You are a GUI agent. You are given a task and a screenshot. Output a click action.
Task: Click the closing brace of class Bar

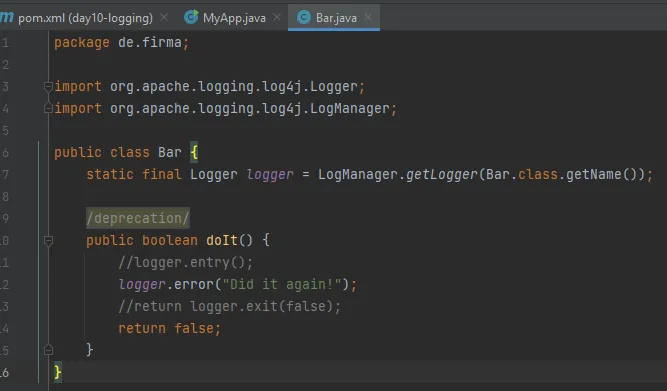tap(58, 372)
